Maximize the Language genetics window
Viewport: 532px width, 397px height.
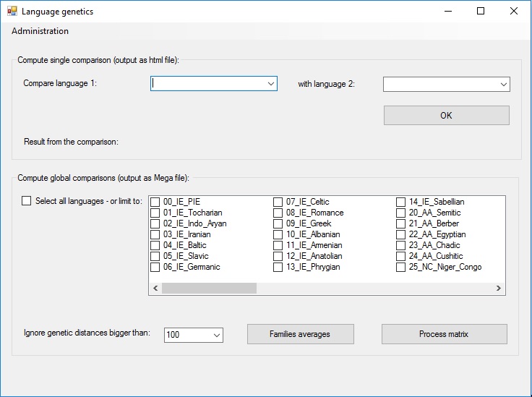(481, 11)
